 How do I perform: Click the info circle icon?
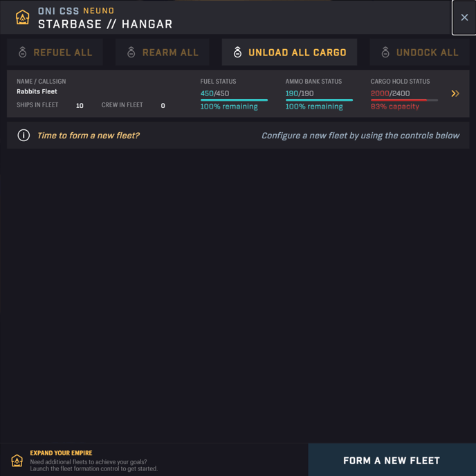(x=24, y=136)
